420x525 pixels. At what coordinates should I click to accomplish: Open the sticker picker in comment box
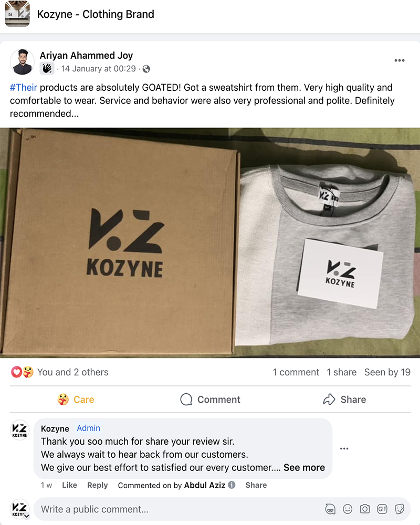[x=400, y=509]
